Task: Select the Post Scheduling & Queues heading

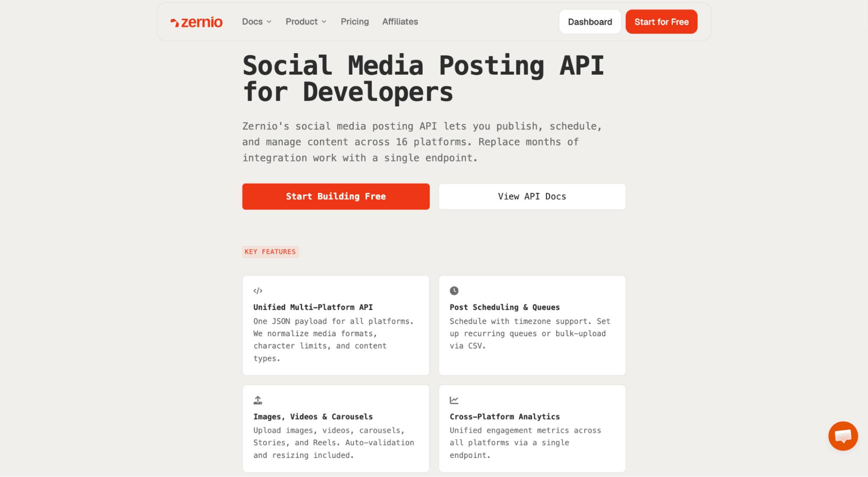Action: click(505, 307)
